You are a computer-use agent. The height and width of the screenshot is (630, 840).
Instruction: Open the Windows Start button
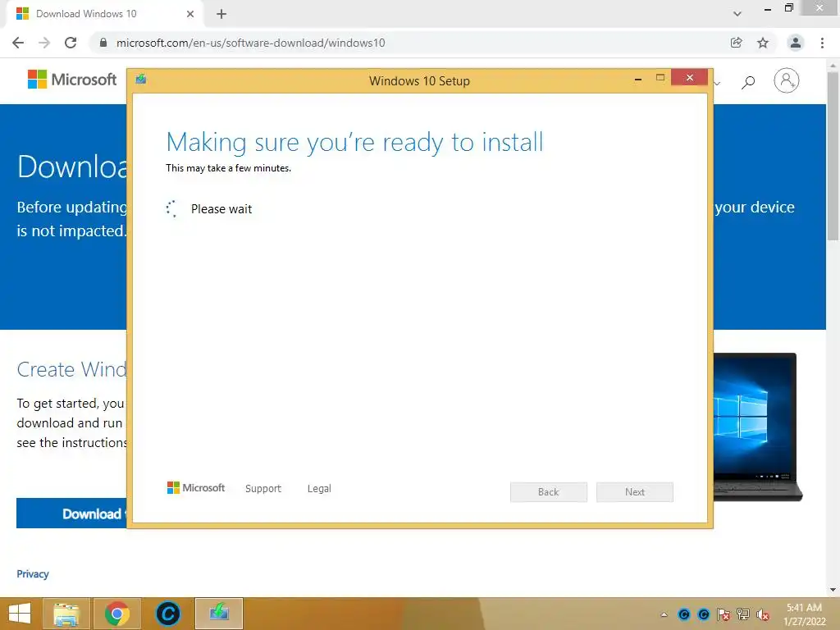pos(20,614)
